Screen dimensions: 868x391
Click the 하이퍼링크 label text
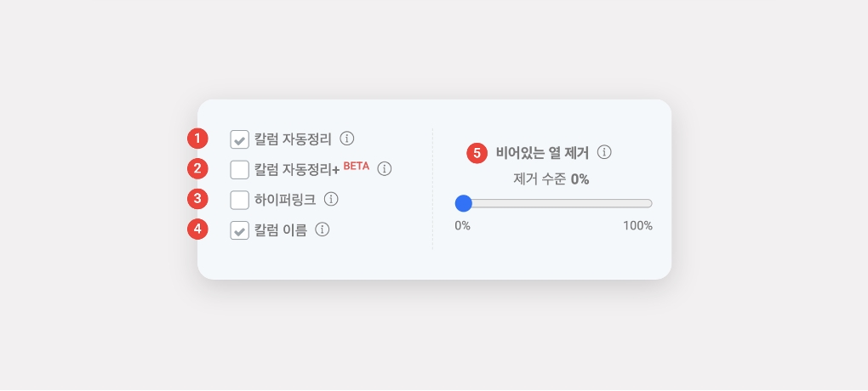coord(285,200)
